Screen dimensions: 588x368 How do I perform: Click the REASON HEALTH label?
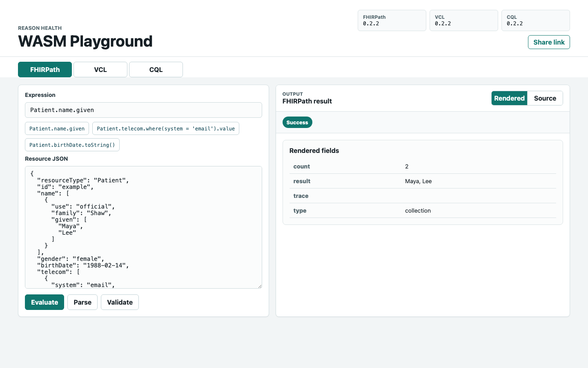pos(40,28)
